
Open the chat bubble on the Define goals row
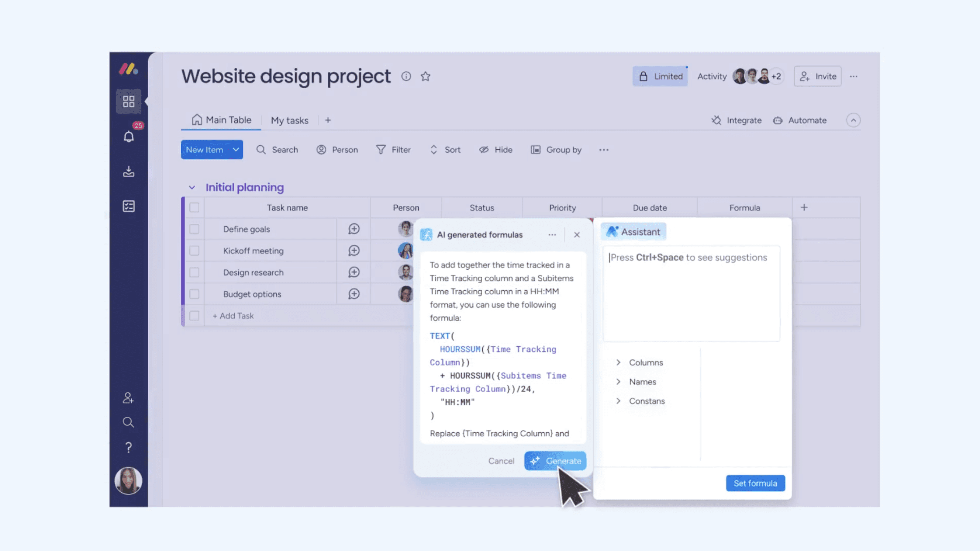pos(354,229)
